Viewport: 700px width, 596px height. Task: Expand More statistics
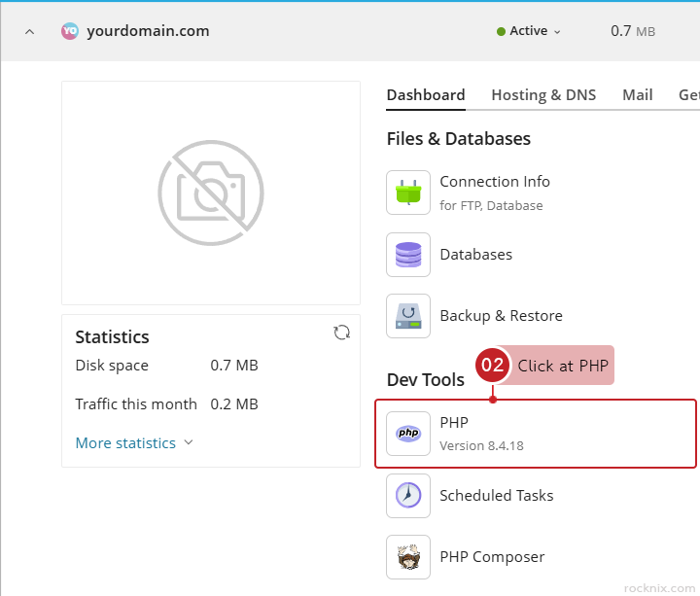pos(134,443)
